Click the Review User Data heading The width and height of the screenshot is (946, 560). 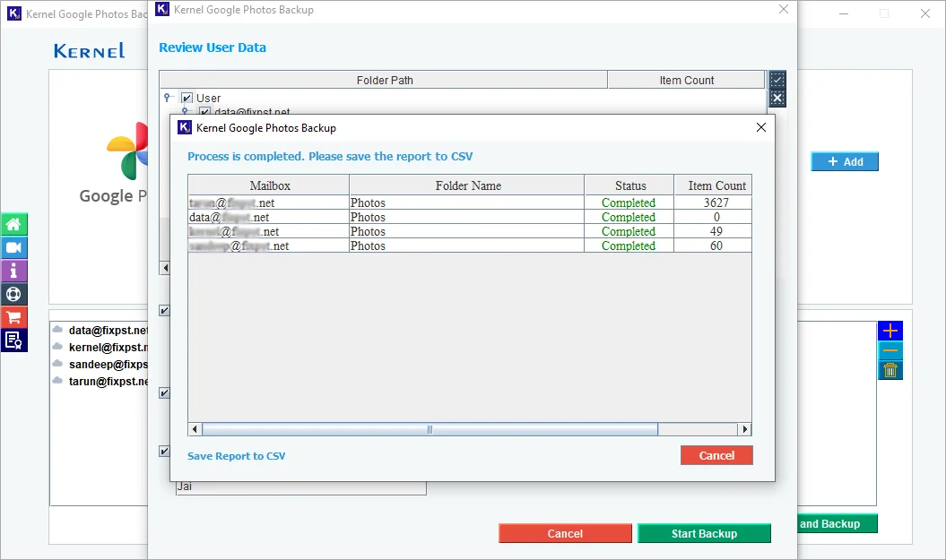213,47
